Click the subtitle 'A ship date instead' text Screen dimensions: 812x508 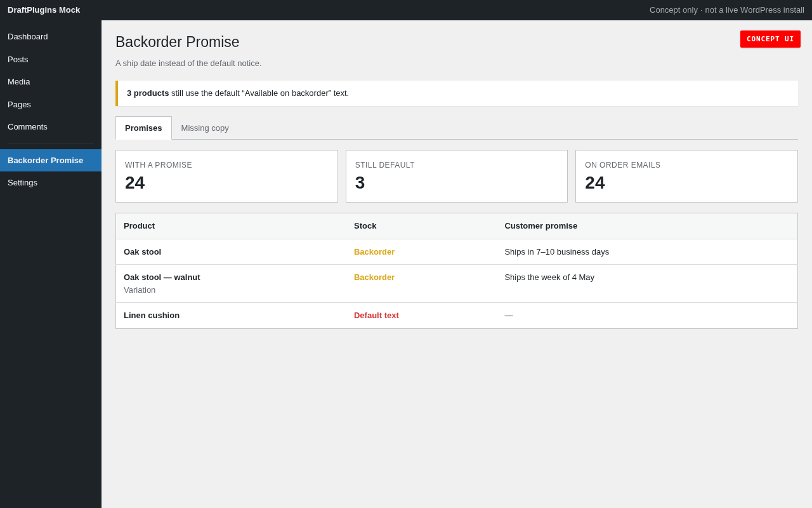pyautogui.click(x=188, y=63)
